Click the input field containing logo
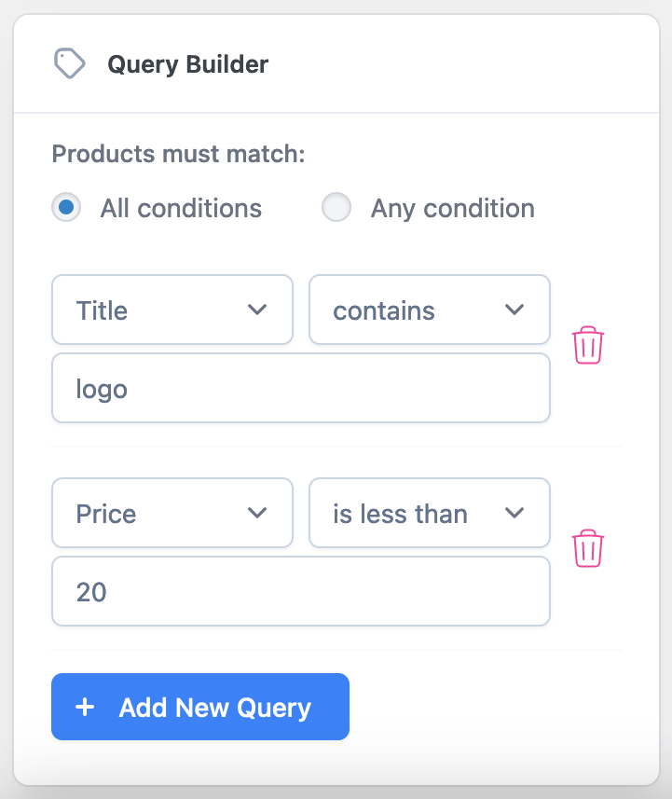This screenshot has width=672, height=799. pyautogui.click(x=300, y=388)
